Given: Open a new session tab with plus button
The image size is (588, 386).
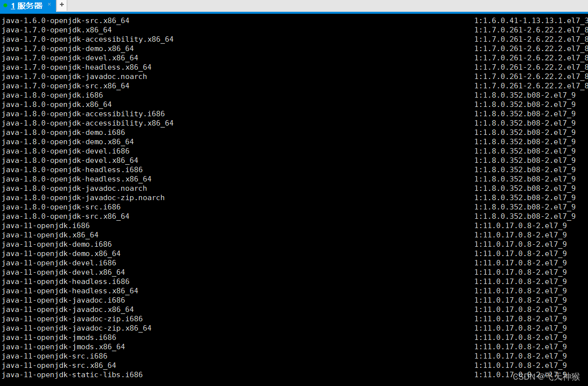Looking at the screenshot, I should click(61, 5).
